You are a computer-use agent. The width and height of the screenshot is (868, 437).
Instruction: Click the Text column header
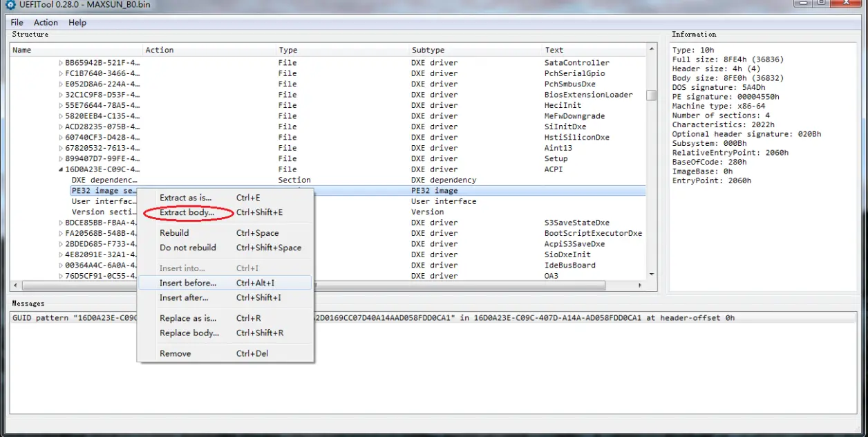click(594, 50)
